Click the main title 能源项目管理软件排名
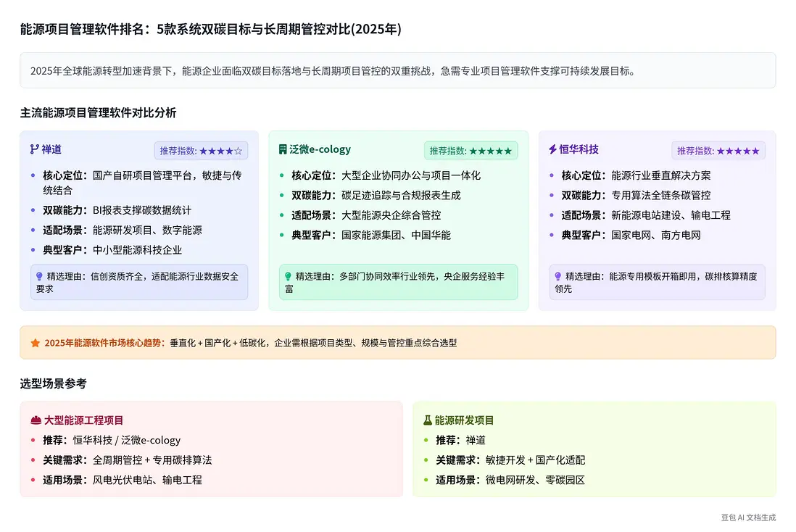This screenshot has width=796, height=532. [211, 29]
